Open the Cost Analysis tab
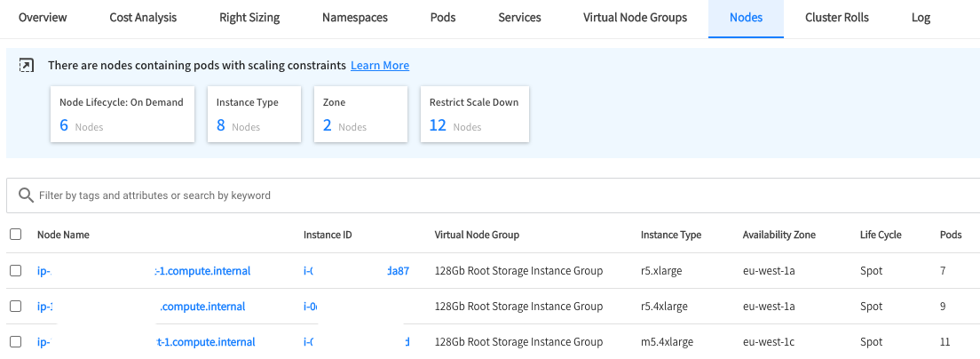The image size is (980, 359). click(x=143, y=18)
